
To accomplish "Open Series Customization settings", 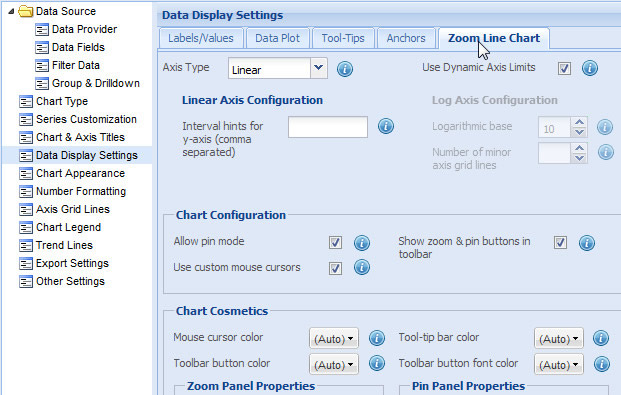I will [x=86, y=119].
